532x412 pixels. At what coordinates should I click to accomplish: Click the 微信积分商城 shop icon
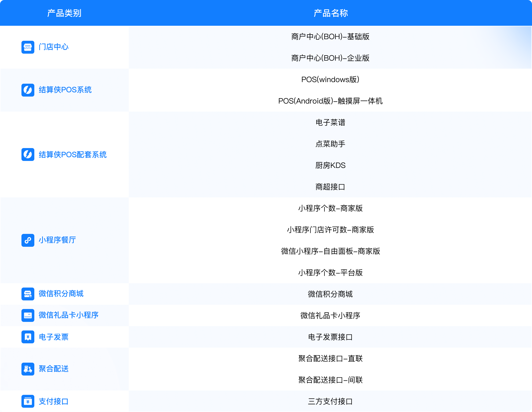pos(28,294)
